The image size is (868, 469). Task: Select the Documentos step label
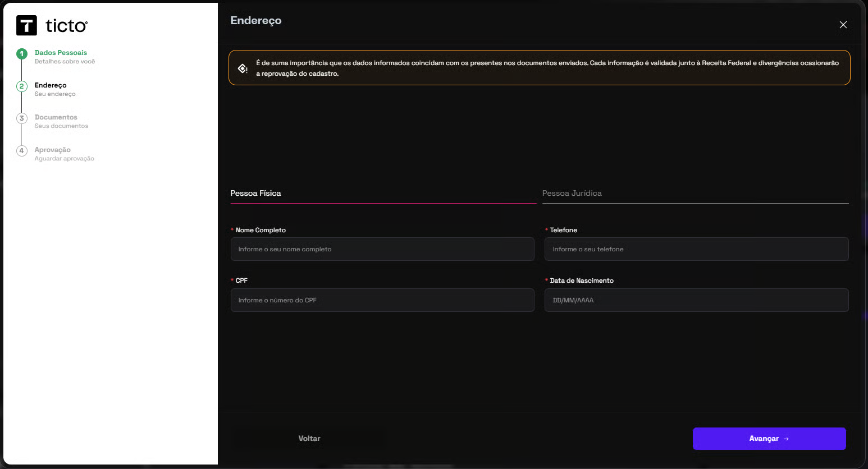pyautogui.click(x=56, y=117)
